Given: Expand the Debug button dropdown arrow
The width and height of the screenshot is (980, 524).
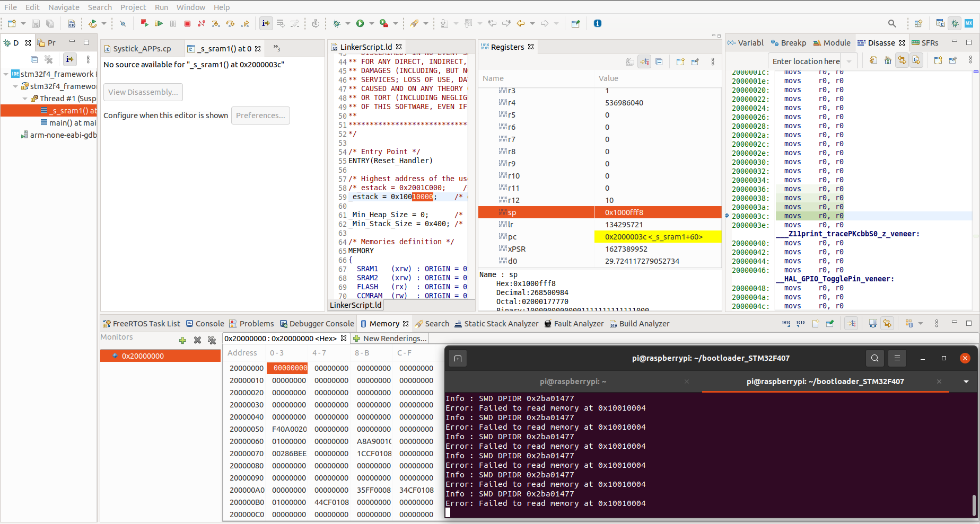Looking at the screenshot, I should tap(348, 23).
